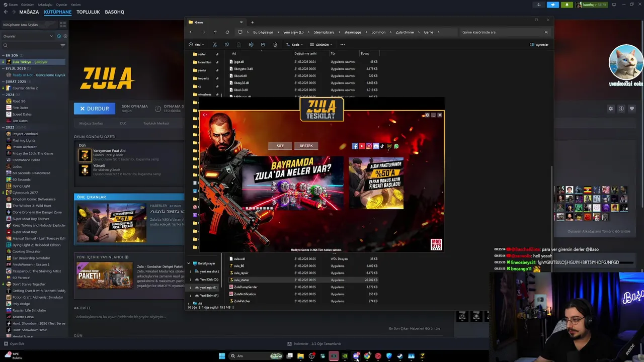The height and width of the screenshot is (362, 644).
Task: Open Windows Start button on taskbar
Action: (x=222, y=356)
